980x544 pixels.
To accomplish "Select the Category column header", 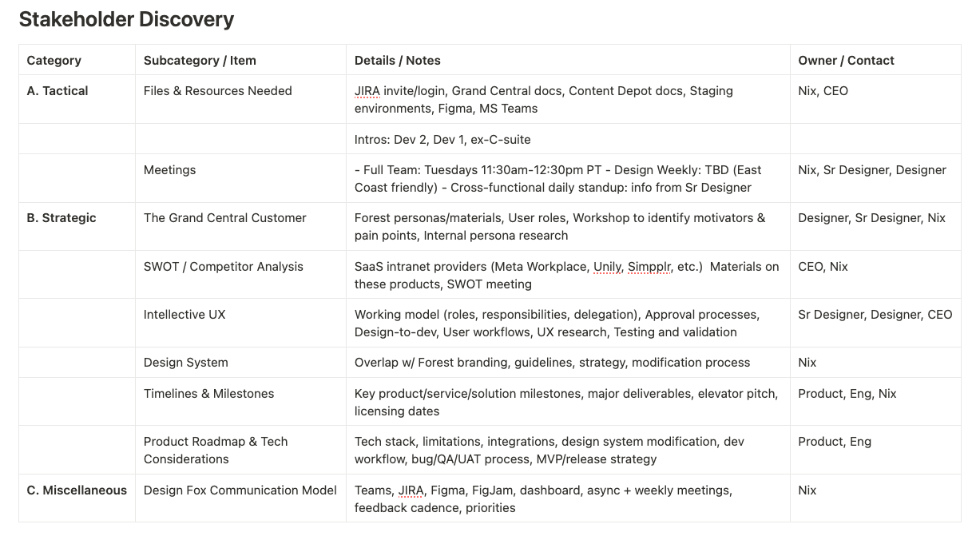I will click(x=77, y=60).
